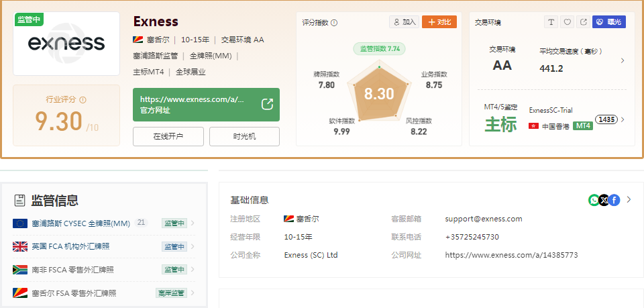
Task: Click the WhatsApp icon in 基础信息
Action: (x=594, y=200)
